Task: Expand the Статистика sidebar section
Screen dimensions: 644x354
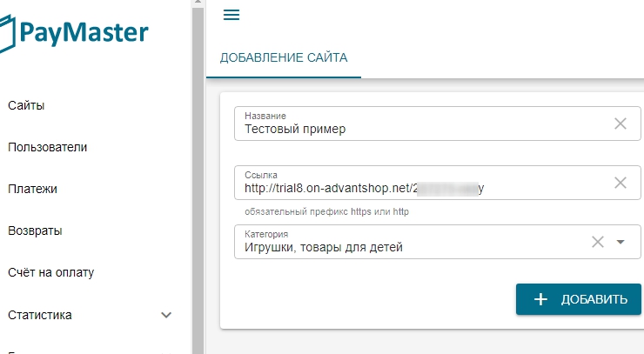Action: (166, 316)
